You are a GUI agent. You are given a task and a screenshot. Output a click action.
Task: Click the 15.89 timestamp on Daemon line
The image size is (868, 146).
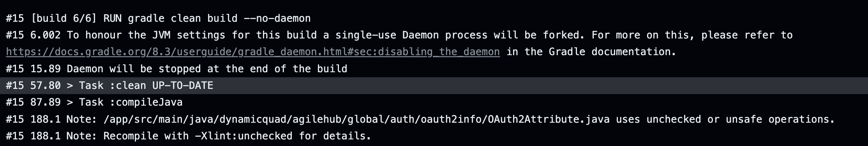pos(45,69)
